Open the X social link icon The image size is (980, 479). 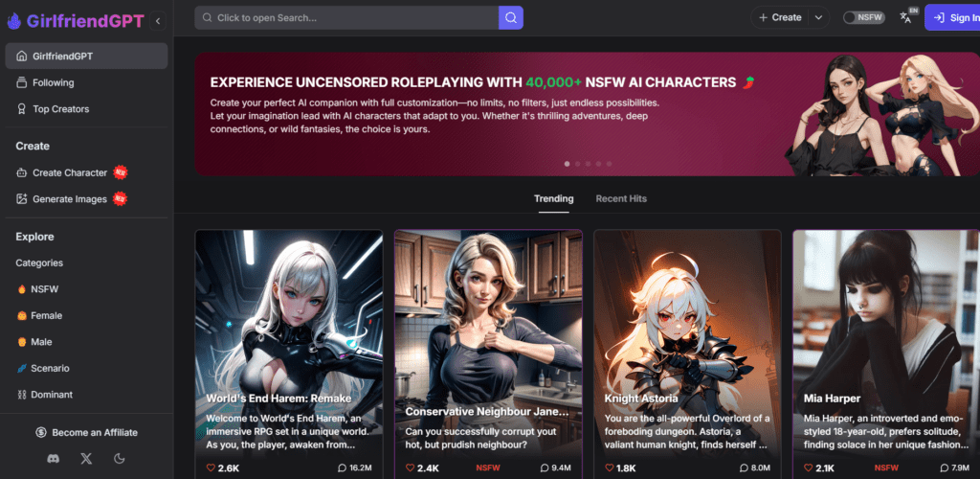(86, 458)
